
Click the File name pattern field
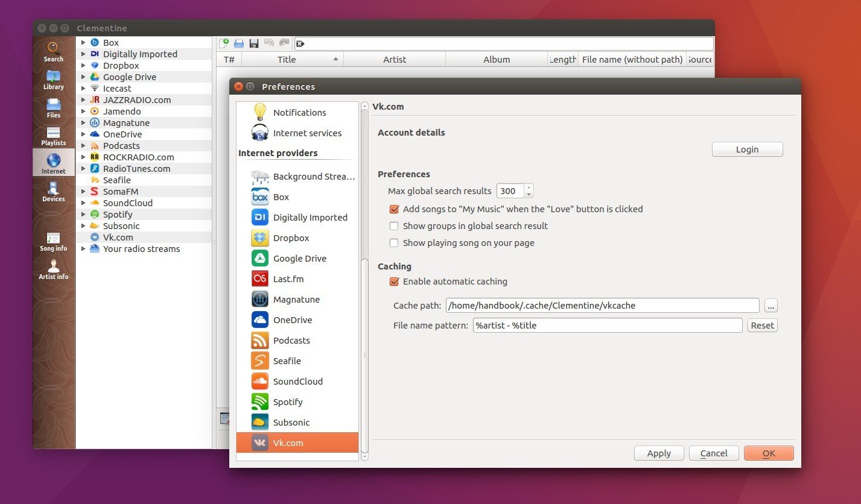click(x=608, y=326)
